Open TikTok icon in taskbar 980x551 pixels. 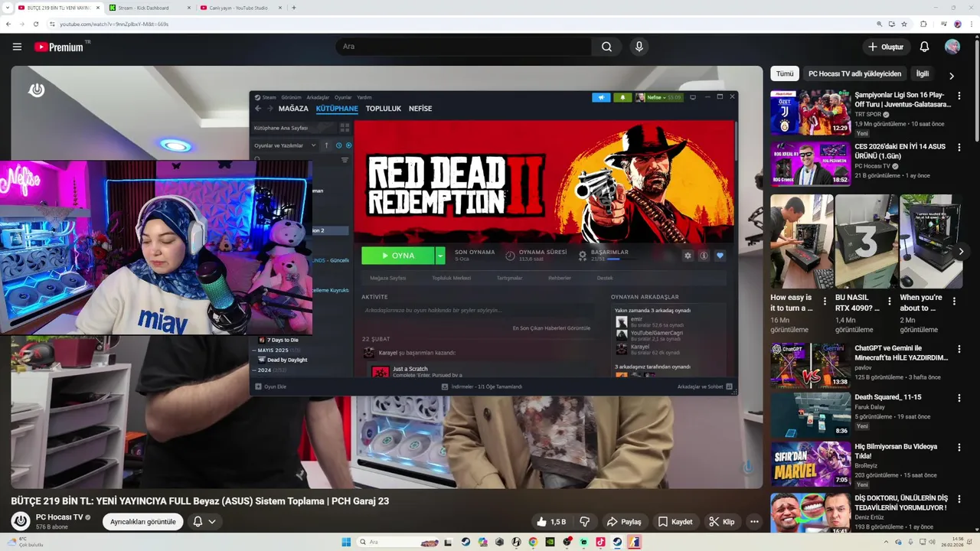coord(600,542)
